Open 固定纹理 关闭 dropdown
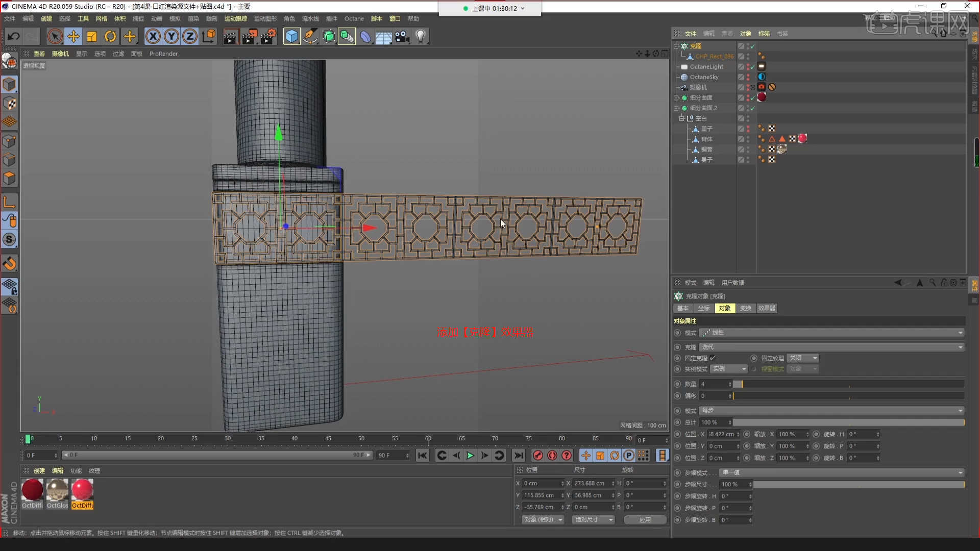Viewport: 980px width, 551px height. (x=802, y=358)
